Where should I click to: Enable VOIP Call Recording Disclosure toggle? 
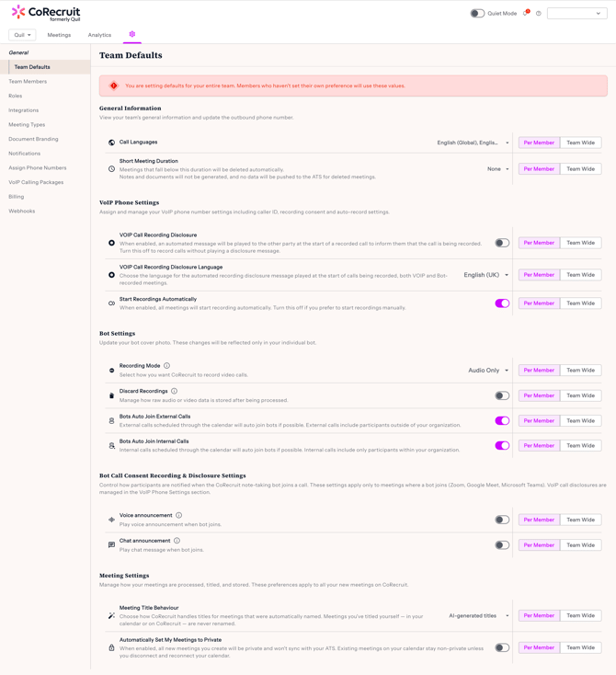coord(502,243)
